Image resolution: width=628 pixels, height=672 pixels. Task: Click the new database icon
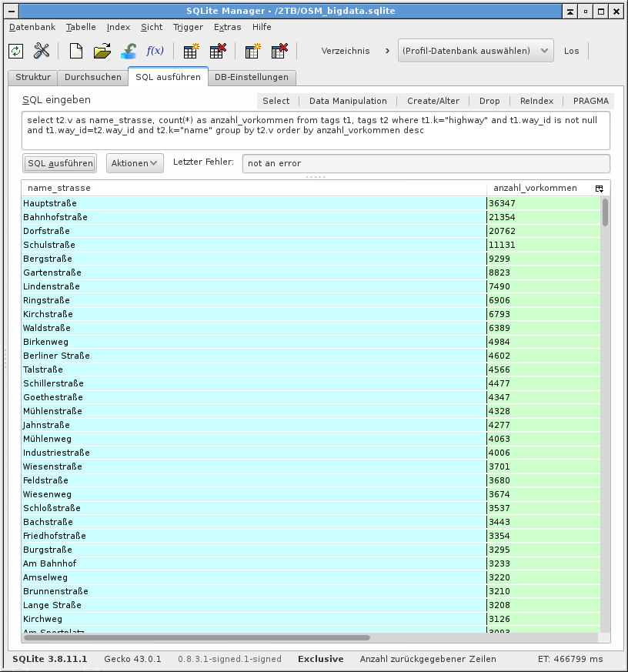pos(77,50)
